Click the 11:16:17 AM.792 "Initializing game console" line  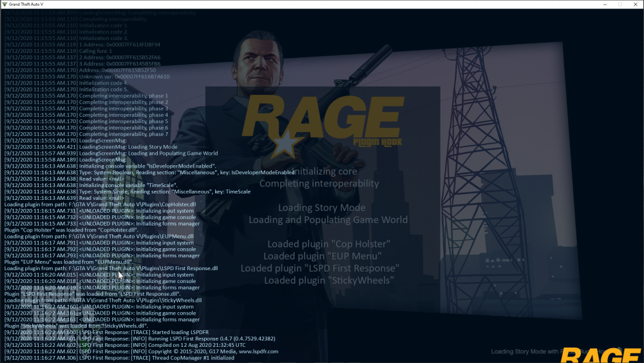pyautogui.click(x=100, y=249)
